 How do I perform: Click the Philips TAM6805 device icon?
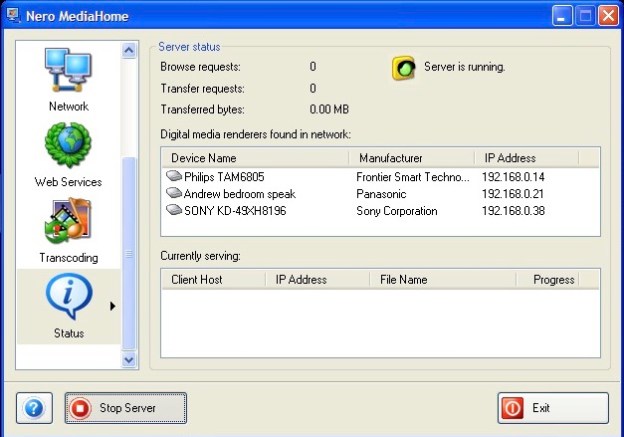click(x=174, y=176)
